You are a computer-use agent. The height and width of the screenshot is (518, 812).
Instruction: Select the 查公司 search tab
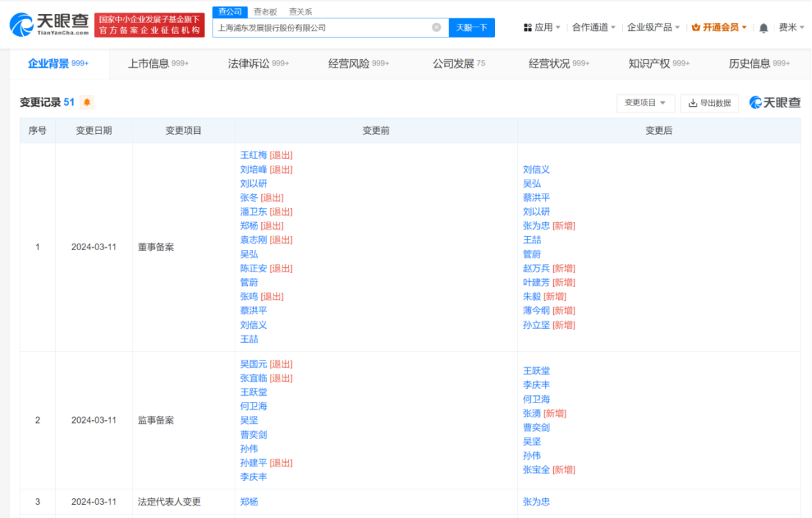pos(230,11)
